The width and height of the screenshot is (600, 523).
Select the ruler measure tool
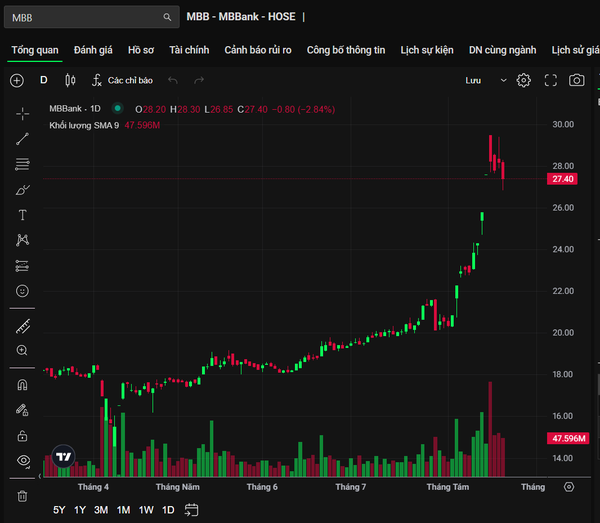[x=23, y=327]
